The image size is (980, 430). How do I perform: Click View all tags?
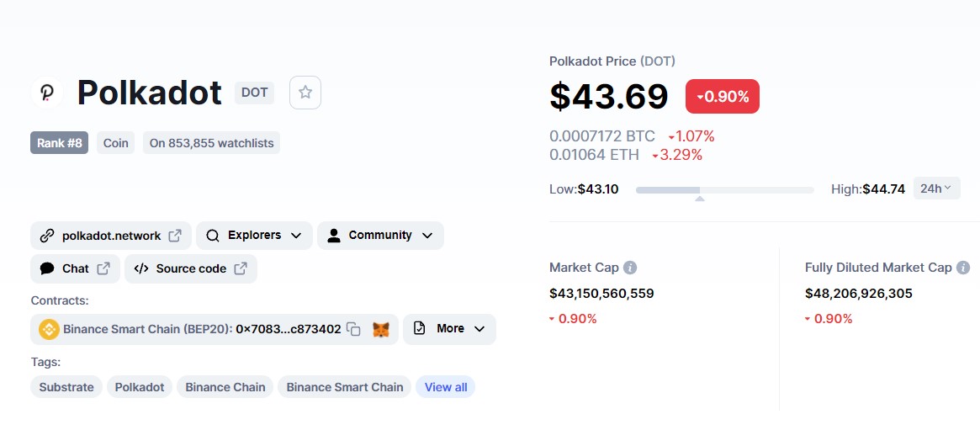click(x=446, y=387)
